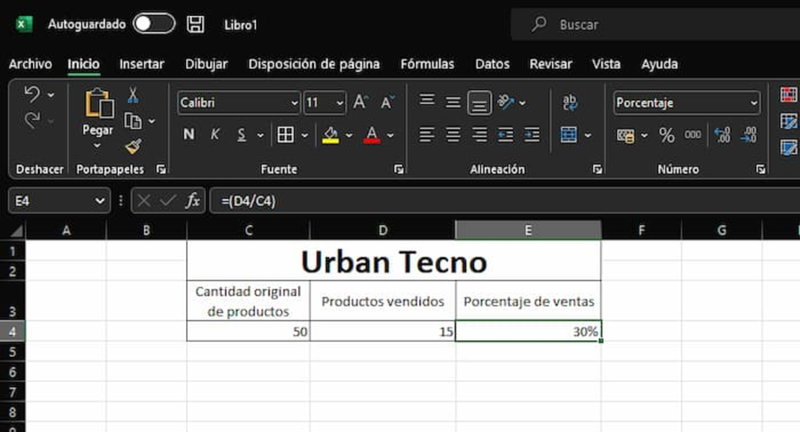Expand the Borders dropdown arrow
The width and height of the screenshot is (800, 432).
point(305,135)
